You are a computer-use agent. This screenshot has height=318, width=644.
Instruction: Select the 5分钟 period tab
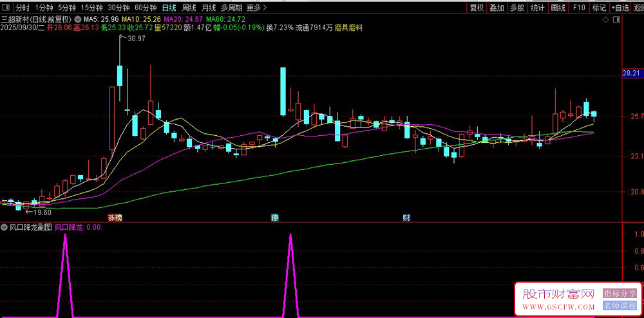coord(66,7)
